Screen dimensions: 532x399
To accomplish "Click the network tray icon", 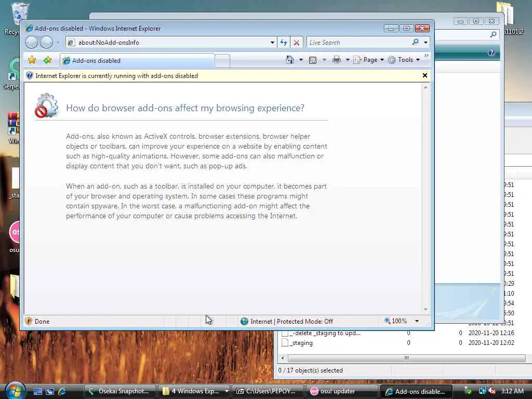I will (x=482, y=391).
